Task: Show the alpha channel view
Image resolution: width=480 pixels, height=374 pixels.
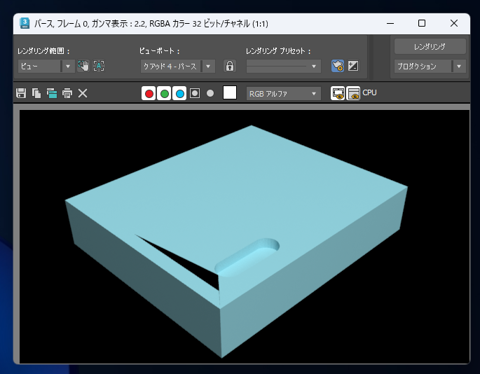Action: [195, 93]
